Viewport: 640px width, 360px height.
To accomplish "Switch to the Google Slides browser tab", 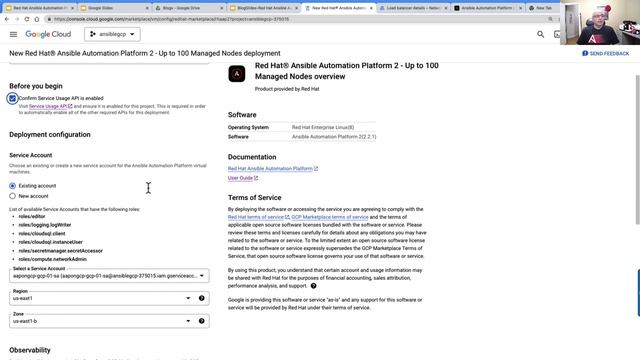I will click(115, 8).
